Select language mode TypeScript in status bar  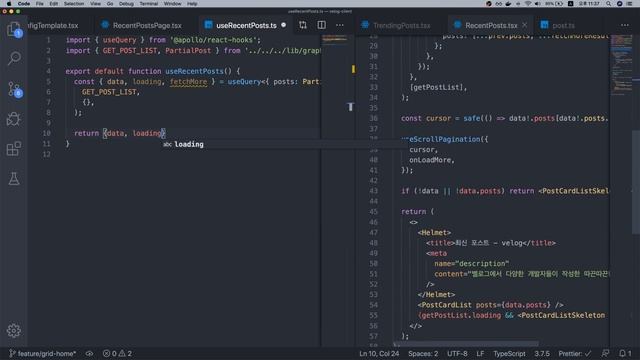[509, 353]
